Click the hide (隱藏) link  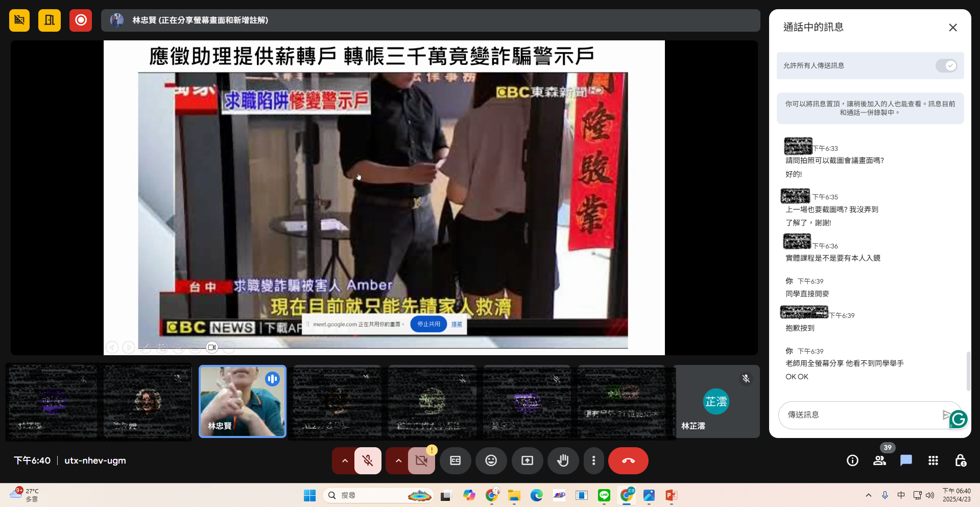tap(457, 324)
